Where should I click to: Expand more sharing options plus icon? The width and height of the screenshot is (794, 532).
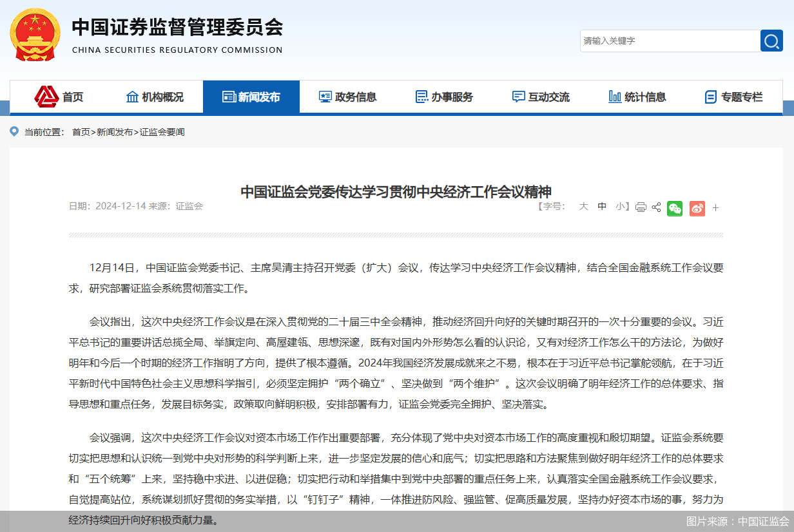[x=715, y=208]
